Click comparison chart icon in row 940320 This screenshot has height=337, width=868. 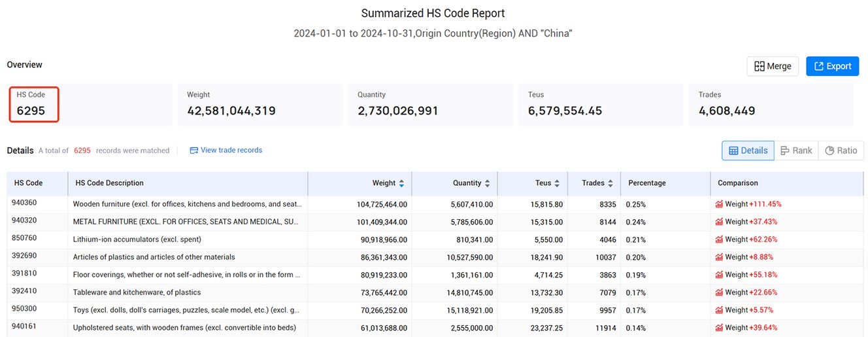tap(719, 222)
